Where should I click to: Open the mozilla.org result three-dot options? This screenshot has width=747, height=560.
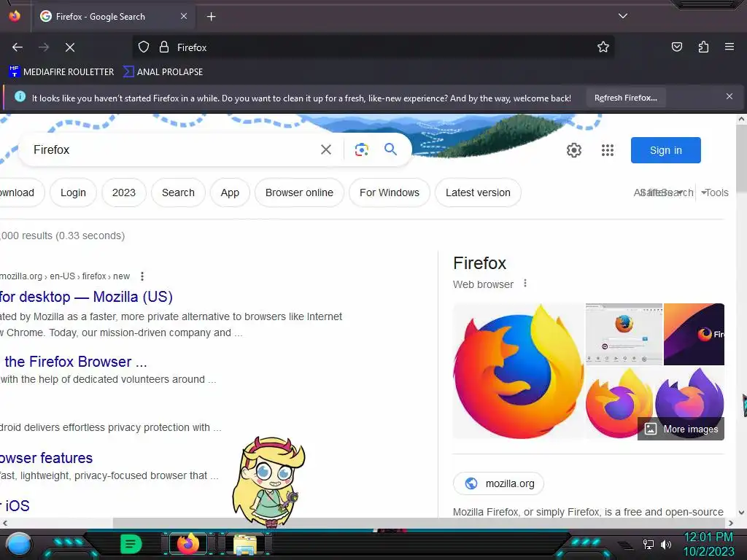click(x=142, y=276)
